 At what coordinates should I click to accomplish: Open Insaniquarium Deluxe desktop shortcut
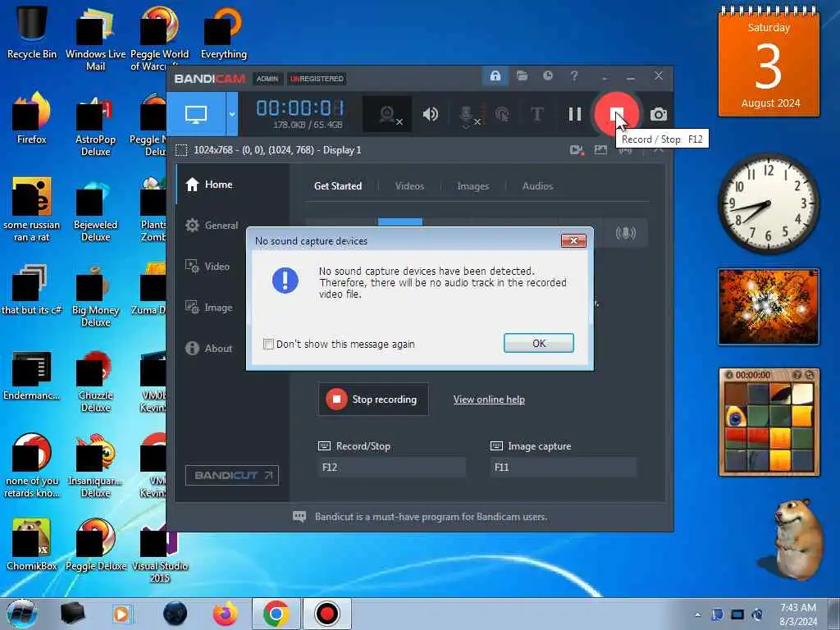[95, 466]
